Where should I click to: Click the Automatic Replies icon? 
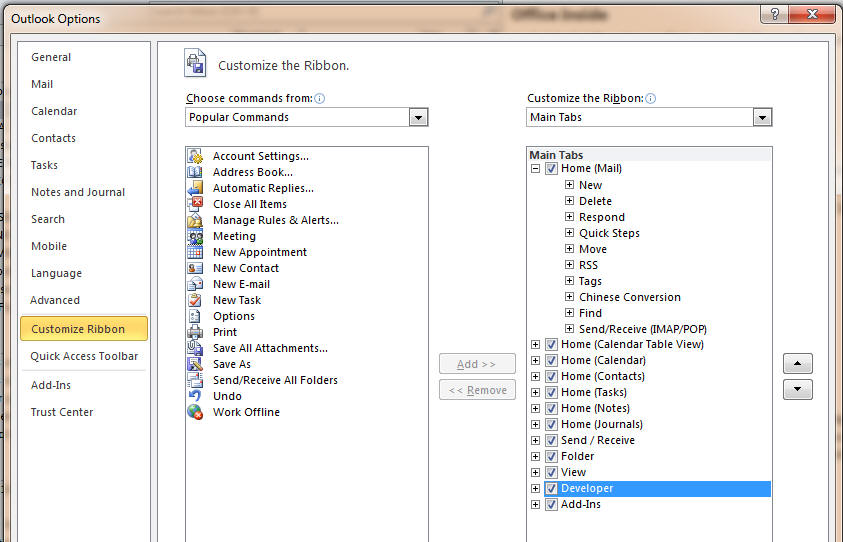195,188
